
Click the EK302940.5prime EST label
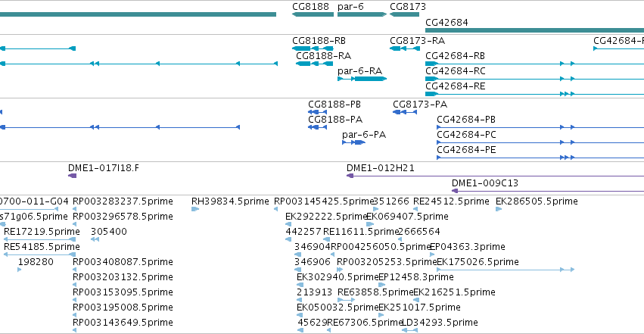(338, 277)
